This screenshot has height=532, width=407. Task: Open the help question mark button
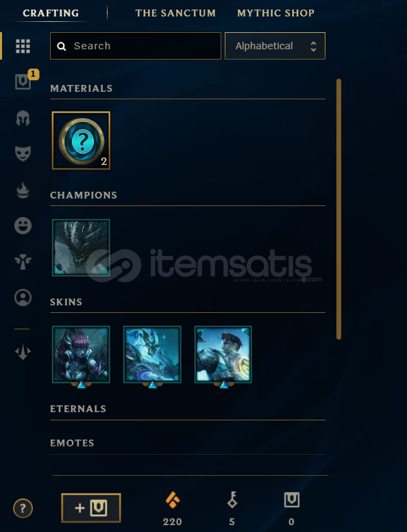click(x=23, y=508)
